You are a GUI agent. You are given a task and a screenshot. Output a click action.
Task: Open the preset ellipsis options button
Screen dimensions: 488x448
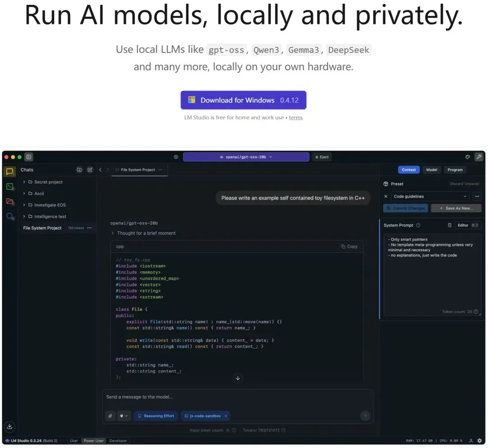(477, 196)
